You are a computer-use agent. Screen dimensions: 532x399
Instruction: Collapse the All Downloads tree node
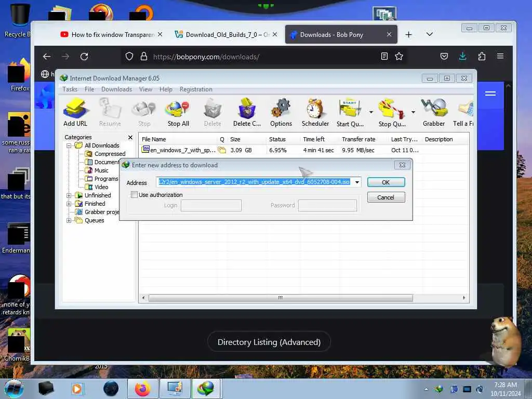pyautogui.click(x=69, y=145)
